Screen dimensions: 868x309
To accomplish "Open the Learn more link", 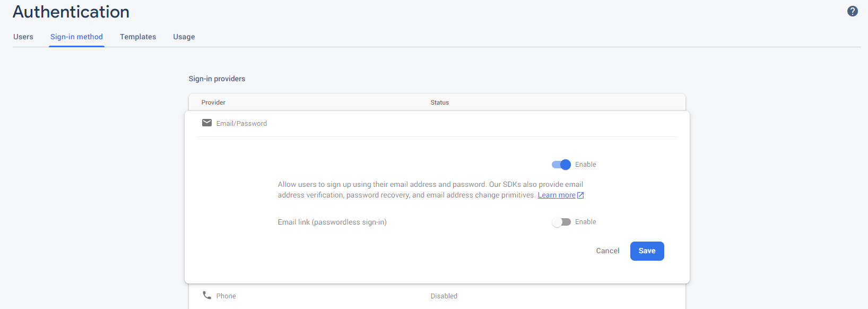I will [x=557, y=195].
